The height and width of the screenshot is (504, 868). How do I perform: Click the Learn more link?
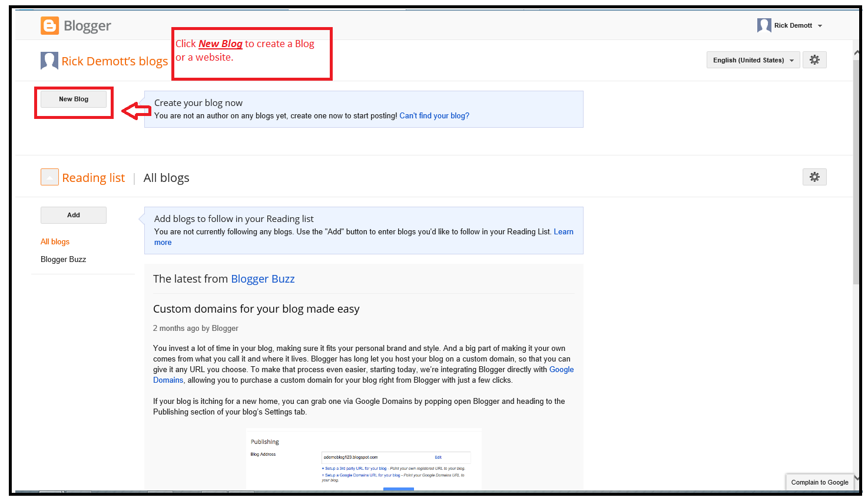pyautogui.click(x=563, y=231)
